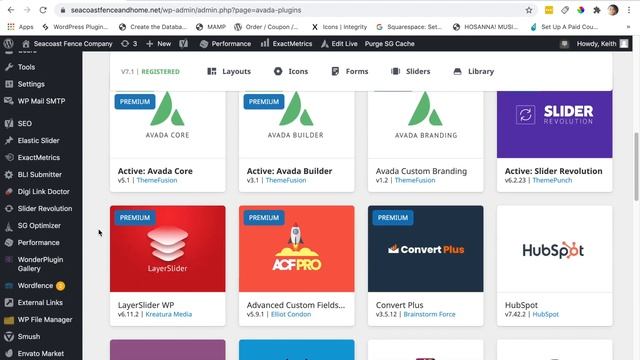This screenshot has height=360, width=640.
Task: Open Smush in sidebar
Action: point(29,337)
